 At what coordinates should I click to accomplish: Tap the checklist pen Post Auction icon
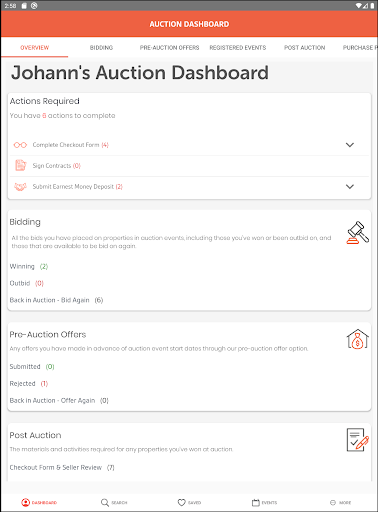point(357,440)
